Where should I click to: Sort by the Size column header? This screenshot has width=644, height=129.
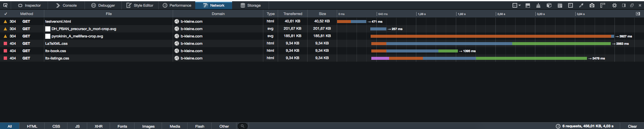pos(322,14)
